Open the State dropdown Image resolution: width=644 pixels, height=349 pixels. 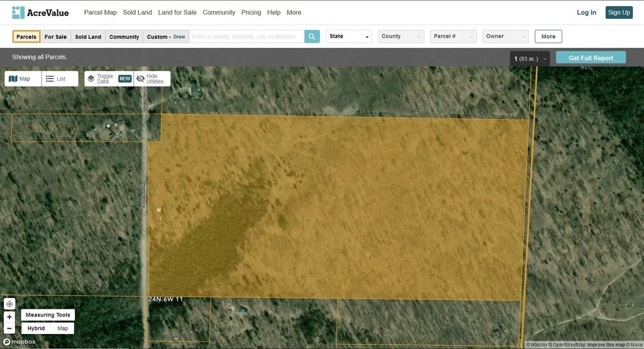348,36
